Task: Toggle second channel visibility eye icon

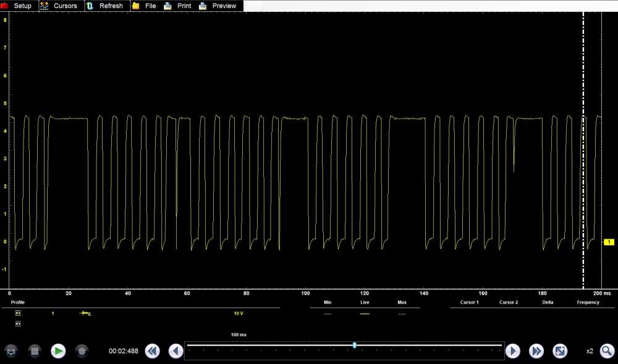Action: click(x=18, y=324)
